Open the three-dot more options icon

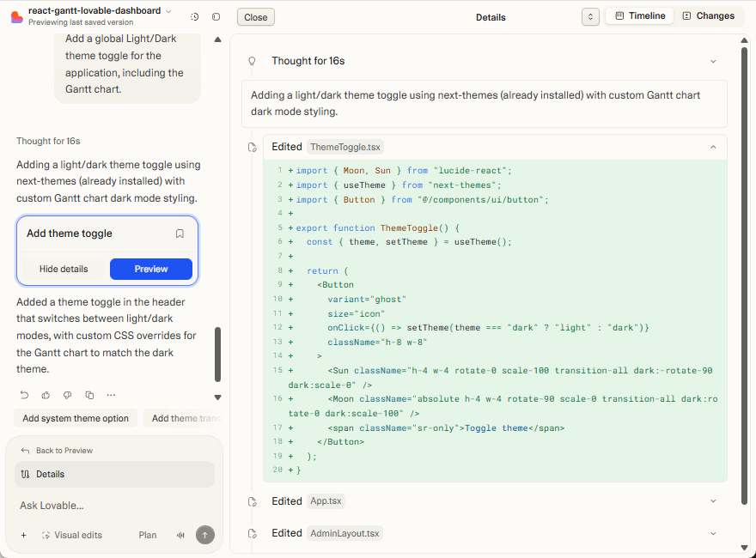pos(111,395)
